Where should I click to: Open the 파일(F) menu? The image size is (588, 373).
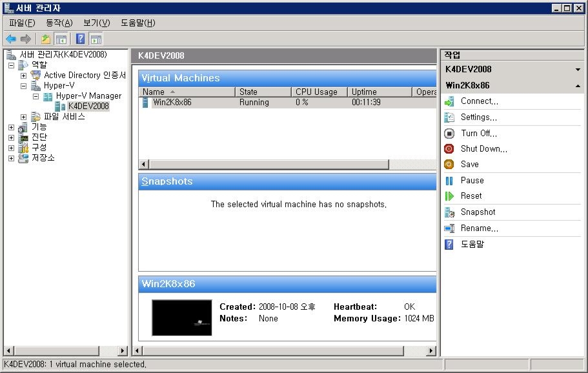tap(22, 23)
